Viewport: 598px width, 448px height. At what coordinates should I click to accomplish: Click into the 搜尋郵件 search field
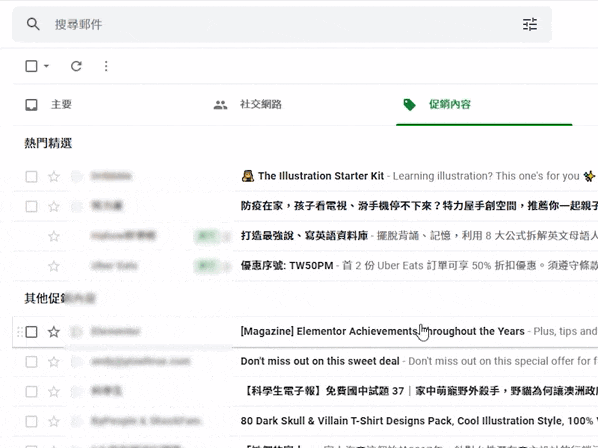pyautogui.click(x=281, y=24)
